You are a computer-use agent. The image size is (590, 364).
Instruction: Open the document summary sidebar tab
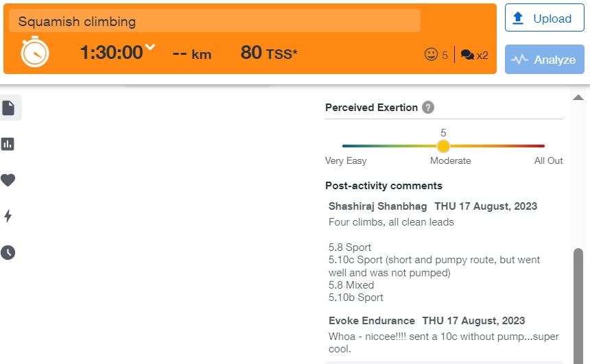pyautogui.click(x=8, y=108)
